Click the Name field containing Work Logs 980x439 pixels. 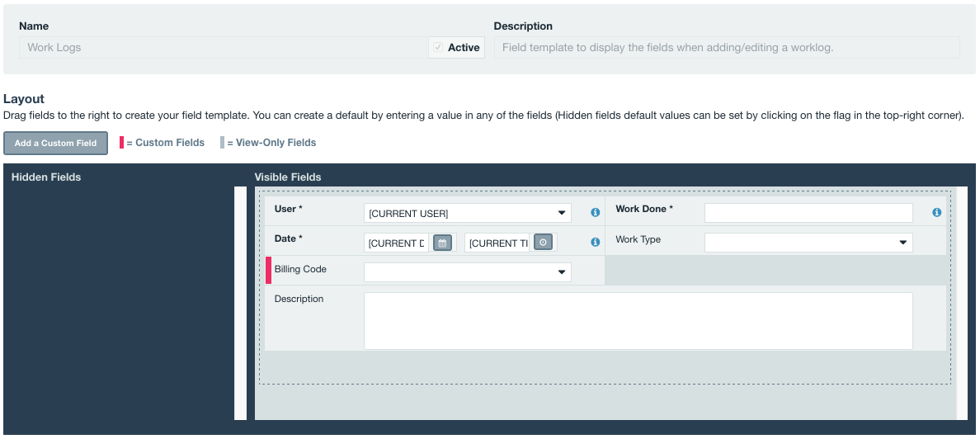(224, 48)
